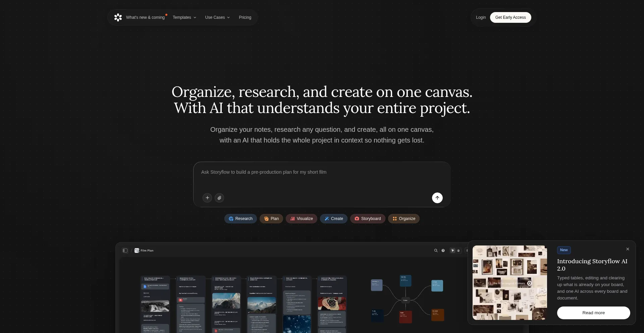The image size is (644, 333).
Task: Click the red color node
Action: pos(405,317)
